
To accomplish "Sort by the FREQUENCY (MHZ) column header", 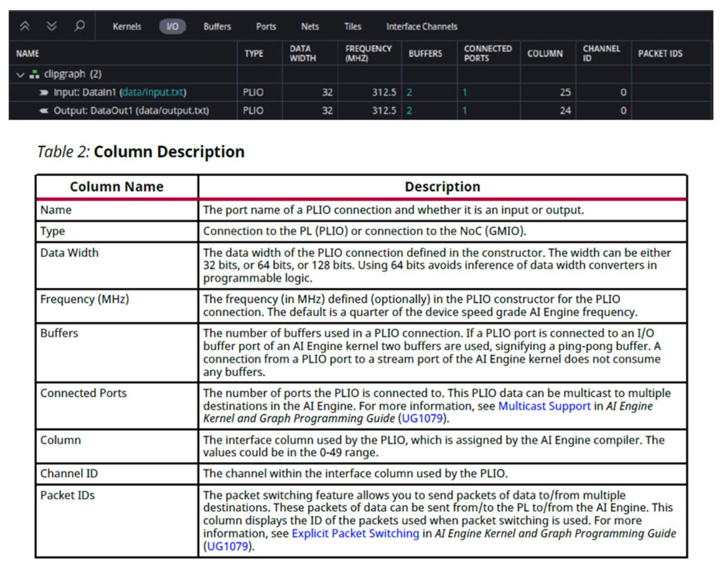I will point(368,54).
